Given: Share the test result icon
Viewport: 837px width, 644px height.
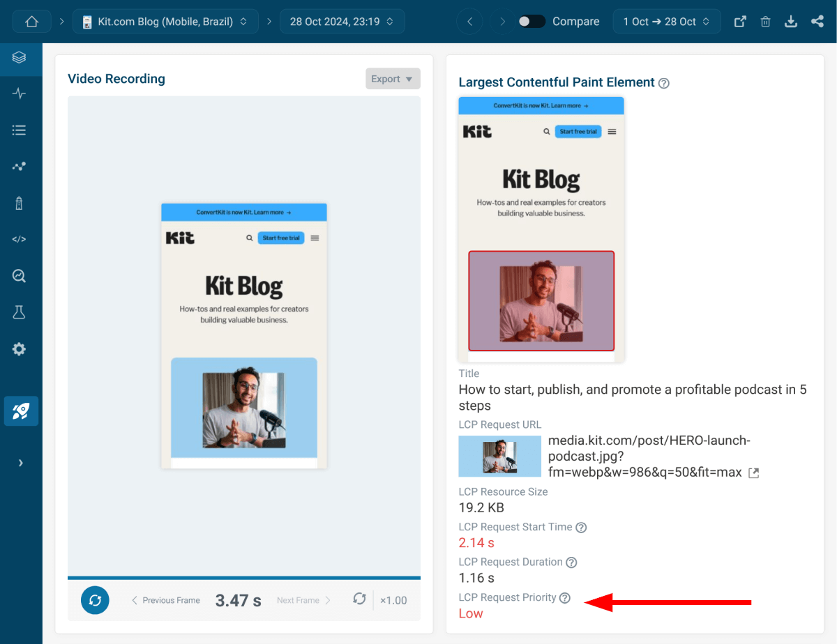Looking at the screenshot, I should pyautogui.click(x=817, y=22).
